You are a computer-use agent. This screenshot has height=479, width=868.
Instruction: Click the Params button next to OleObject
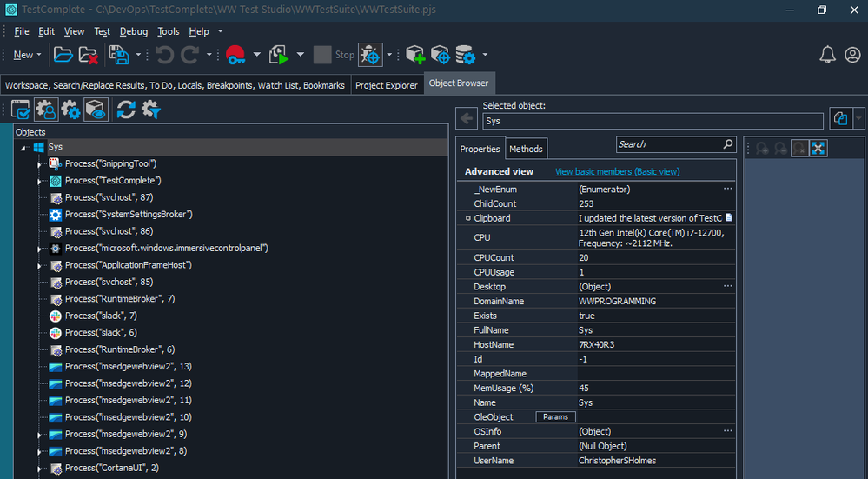555,417
